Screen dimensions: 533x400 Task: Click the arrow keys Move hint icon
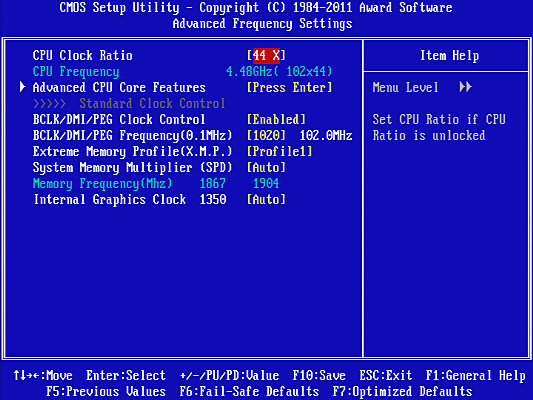click(27, 376)
